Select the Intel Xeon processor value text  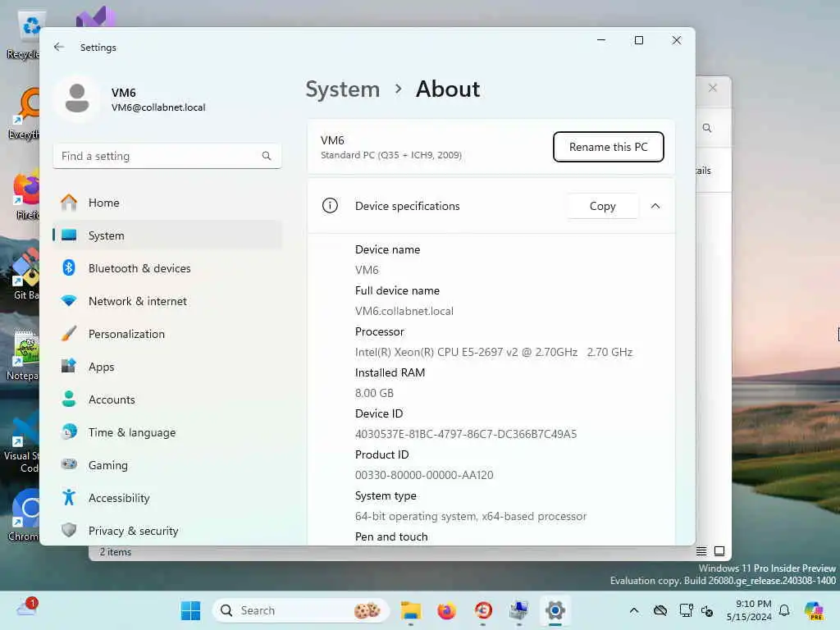pyautogui.click(x=493, y=352)
